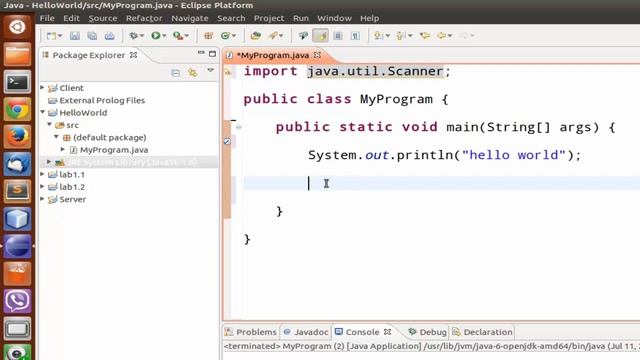640x360 pixels.
Task: Click the Back navigation arrow icon
Action: [441, 36]
